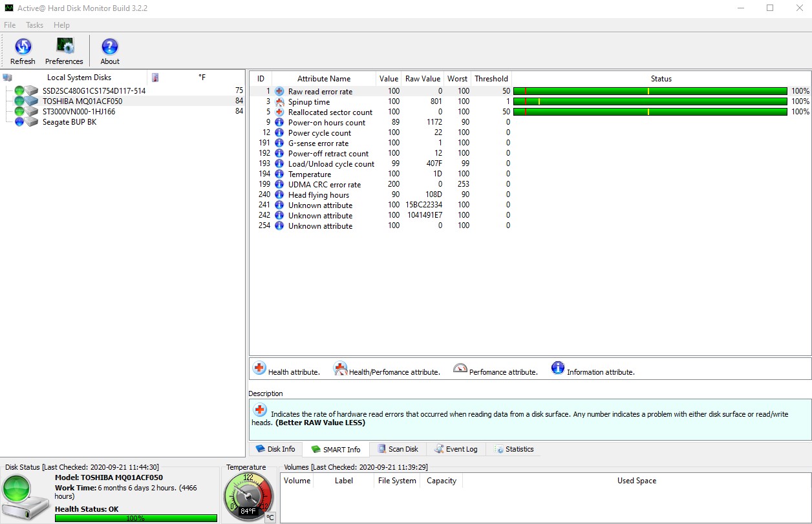
Task: Click the About question mark icon
Action: click(x=110, y=47)
